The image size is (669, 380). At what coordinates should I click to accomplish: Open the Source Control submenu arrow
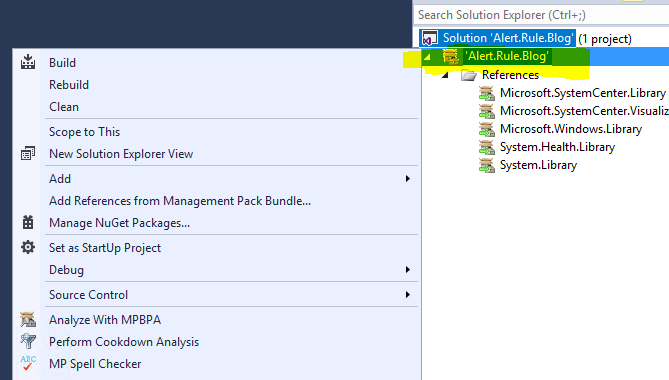407,295
